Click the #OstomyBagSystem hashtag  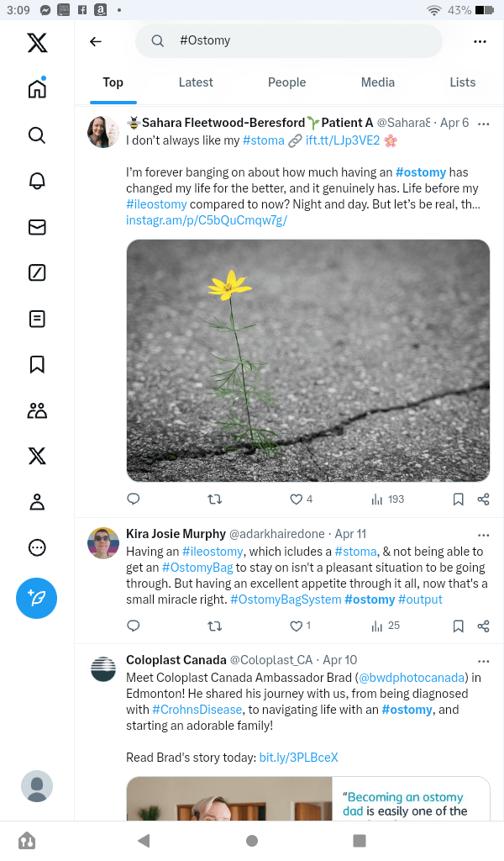coord(285,600)
